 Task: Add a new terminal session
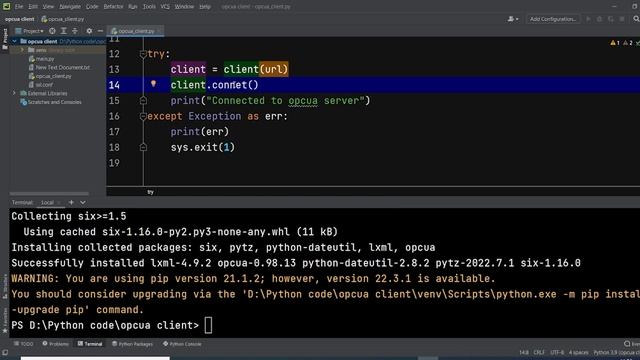click(x=71, y=202)
